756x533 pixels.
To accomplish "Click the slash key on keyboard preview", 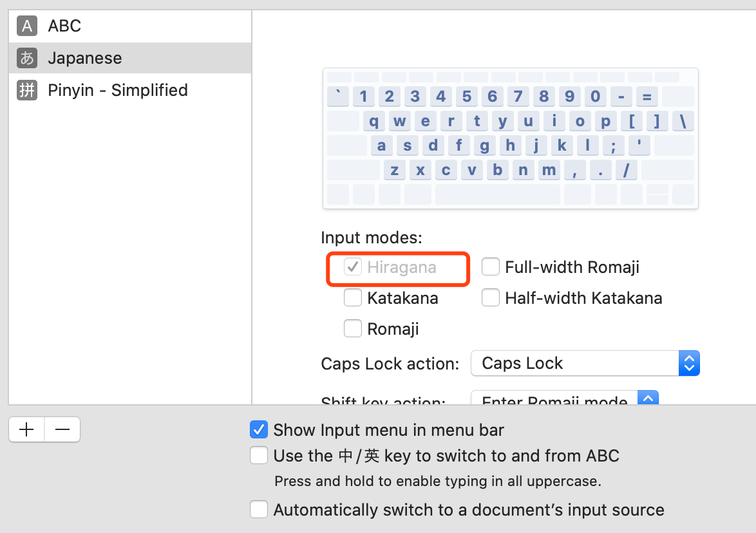I will pos(626,170).
